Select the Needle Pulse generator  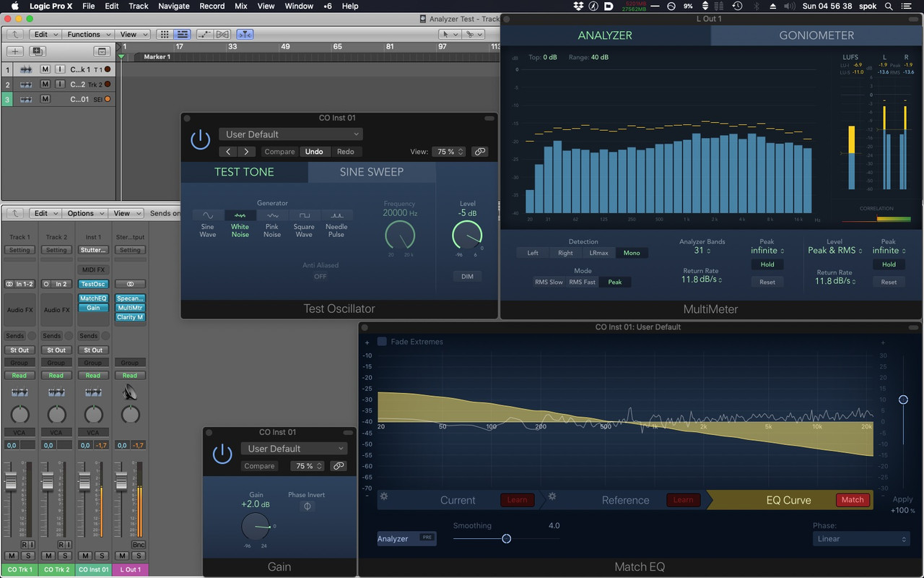click(336, 215)
